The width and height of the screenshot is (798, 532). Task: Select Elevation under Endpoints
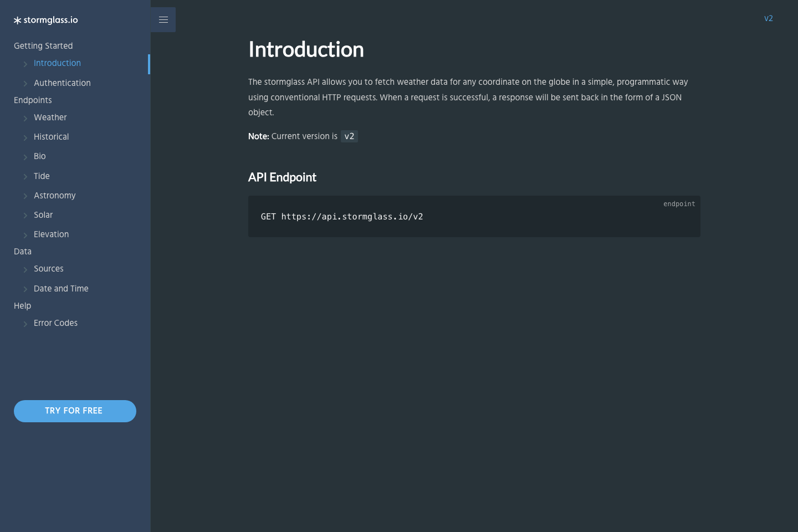(51, 234)
